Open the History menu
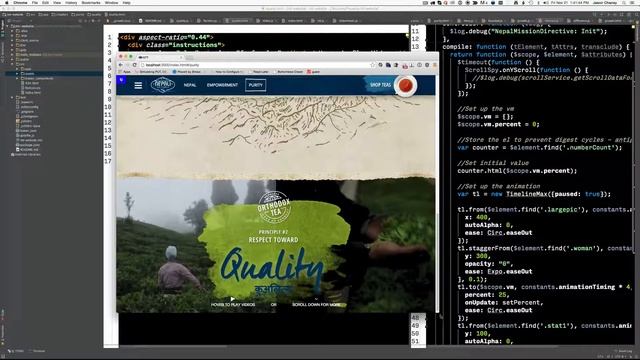 pos(71,2)
